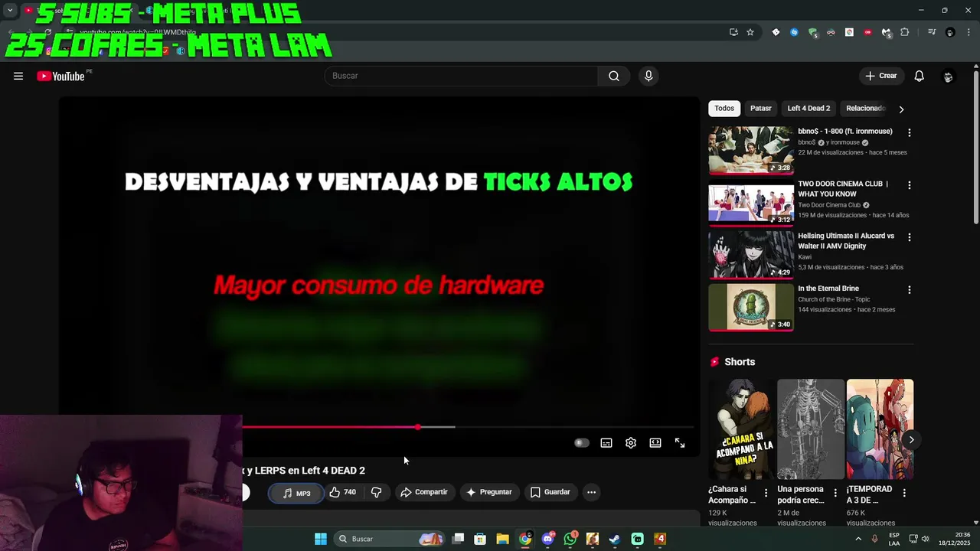Open WhatsApp from the taskbar
980x551 pixels.
(570, 539)
